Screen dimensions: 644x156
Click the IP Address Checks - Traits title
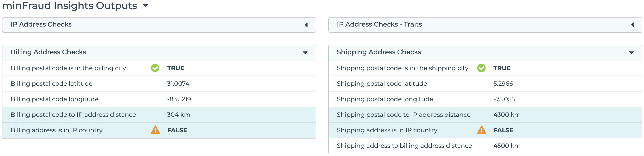379,24
